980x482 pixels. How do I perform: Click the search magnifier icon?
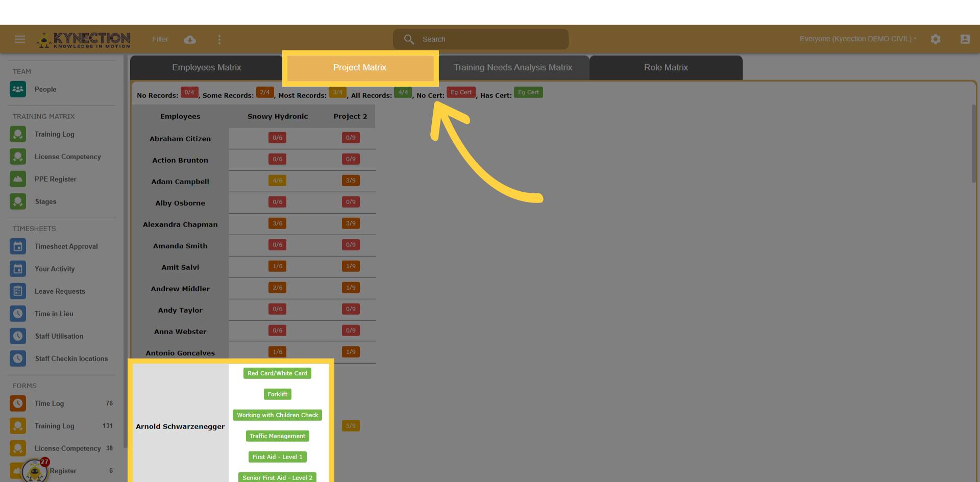pos(409,39)
